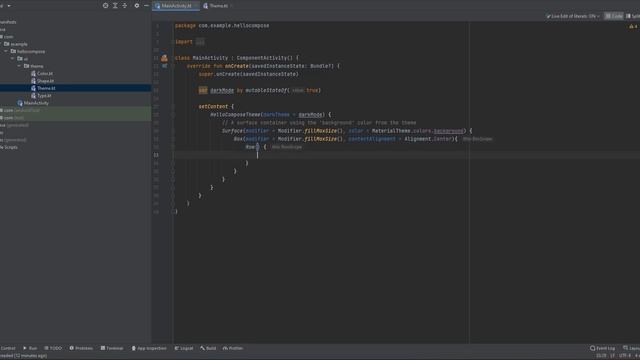Open Live Edit of literals dropdown
The width and height of the screenshot is (640, 360).
[573, 16]
